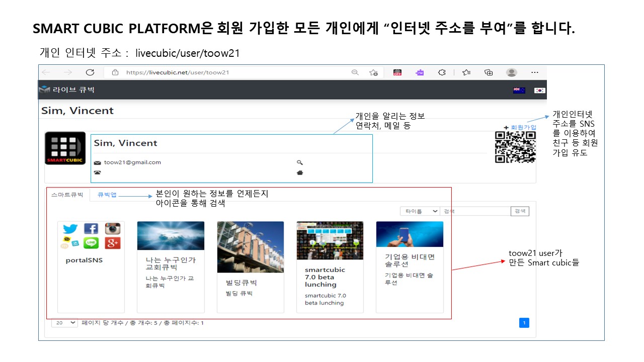Go to page 1 in pagination

coord(524,323)
